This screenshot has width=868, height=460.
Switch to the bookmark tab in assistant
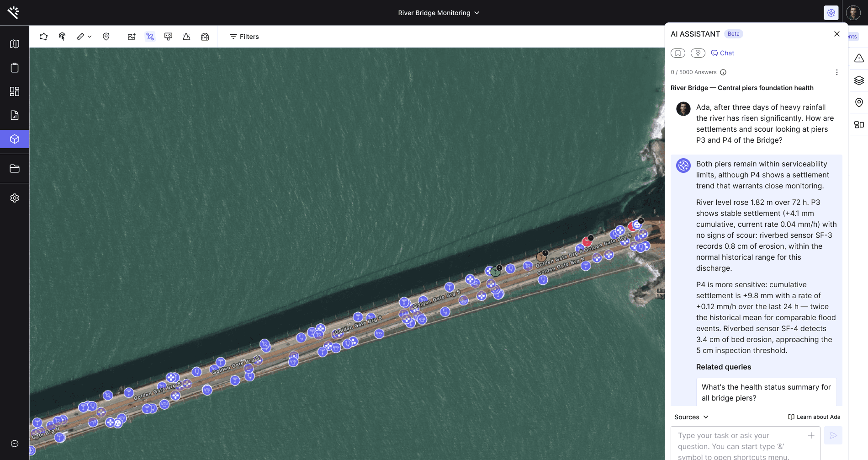(678, 53)
